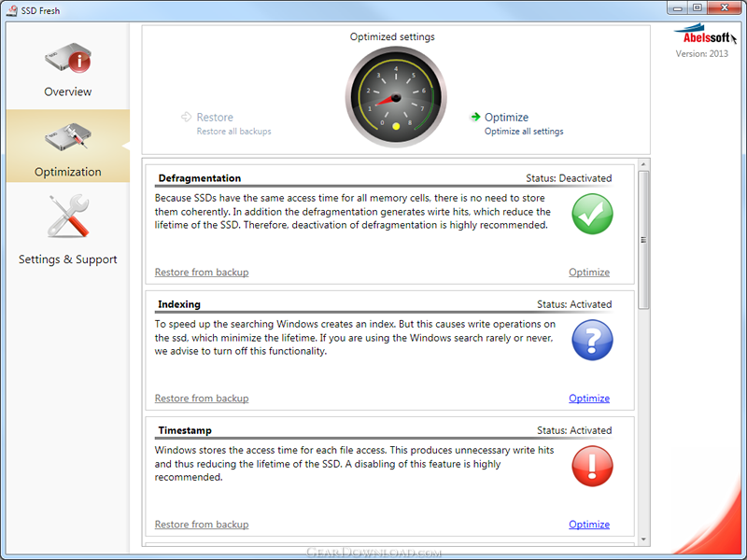Click Restore from backup under Defragmentation
The height and width of the screenshot is (560, 747).
click(x=202, y=273)
